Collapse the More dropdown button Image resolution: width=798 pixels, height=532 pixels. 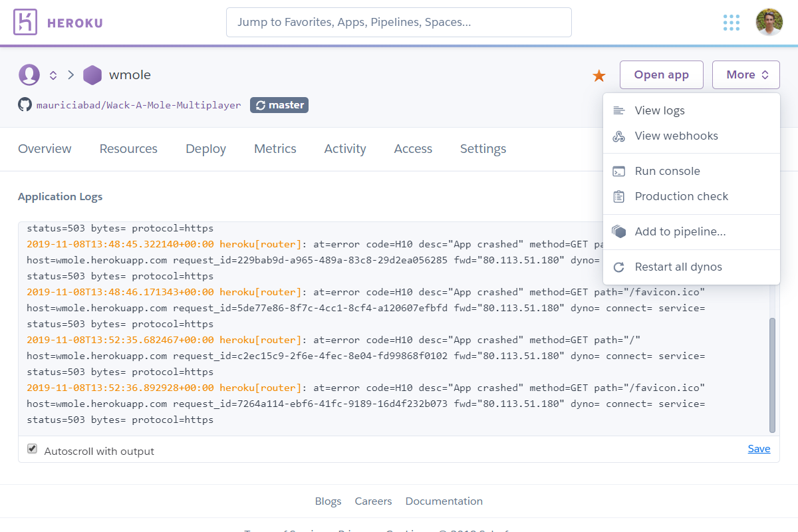[745, 74]
